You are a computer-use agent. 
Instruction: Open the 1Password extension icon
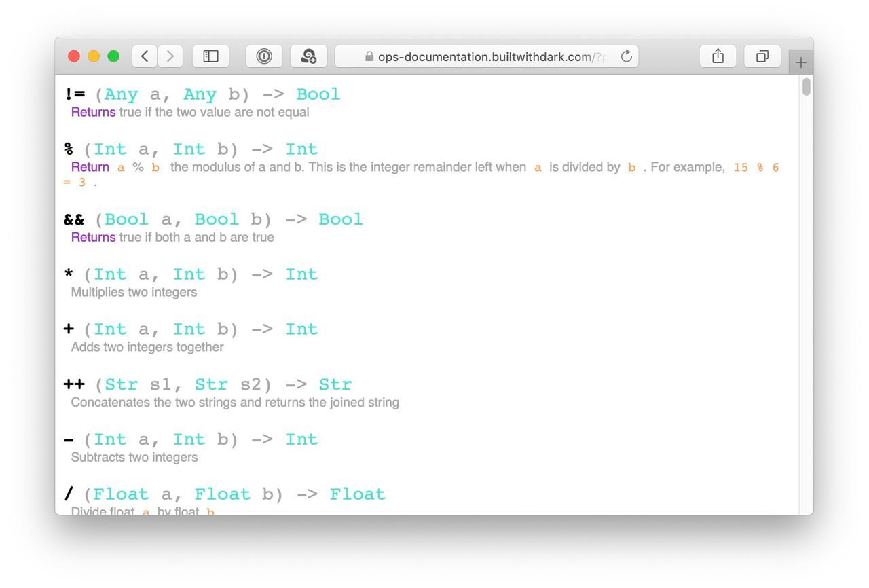[x=263, y=56]
